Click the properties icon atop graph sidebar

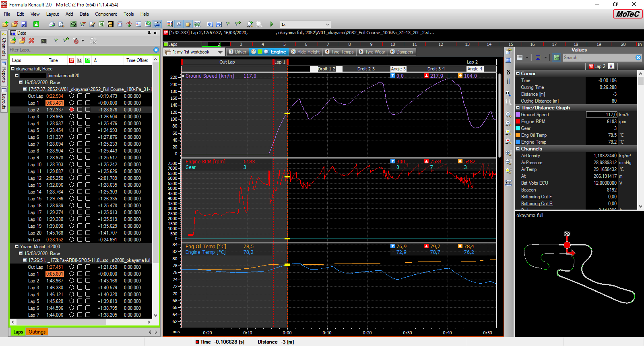pyautogui.click(x=508, y=51)
